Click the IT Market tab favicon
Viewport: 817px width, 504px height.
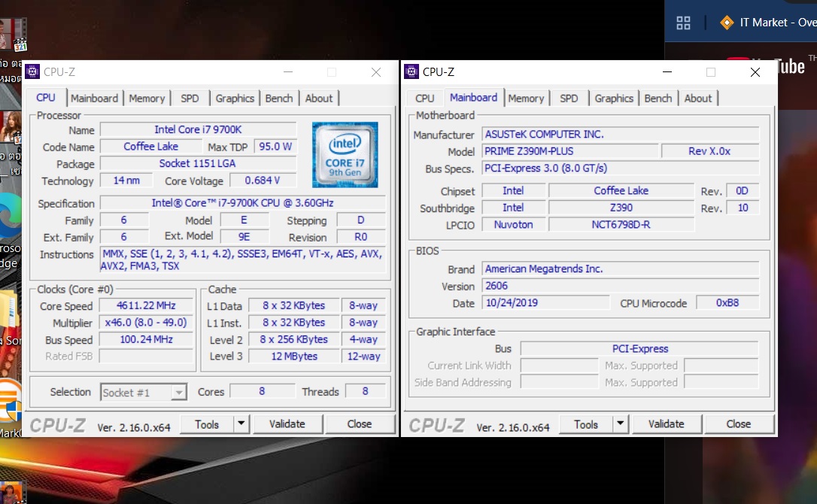726,23
